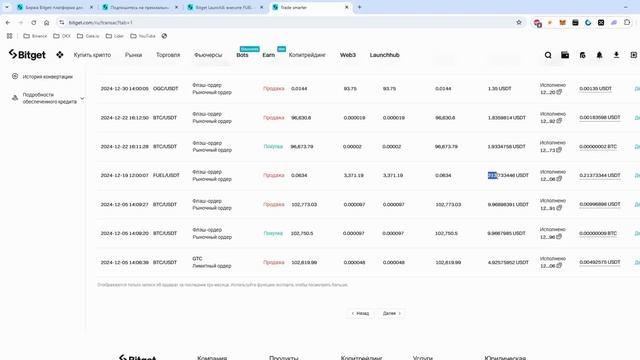
Task: Copy order ID of GTC limit order row
Action: click(559, 266)
